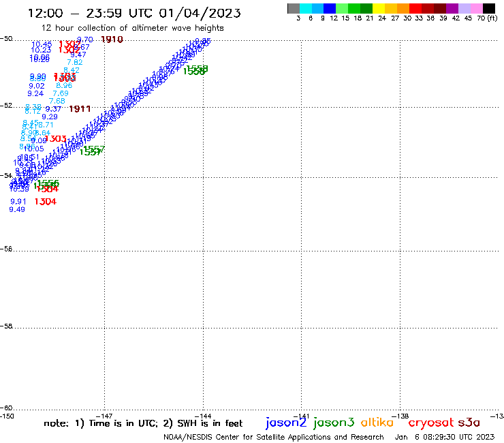Click the NOAA/NESDIS Center credit line
Image resolution: width=504 pixels, height=443 pixels.
pyautogui.click(x=274, y=437)
